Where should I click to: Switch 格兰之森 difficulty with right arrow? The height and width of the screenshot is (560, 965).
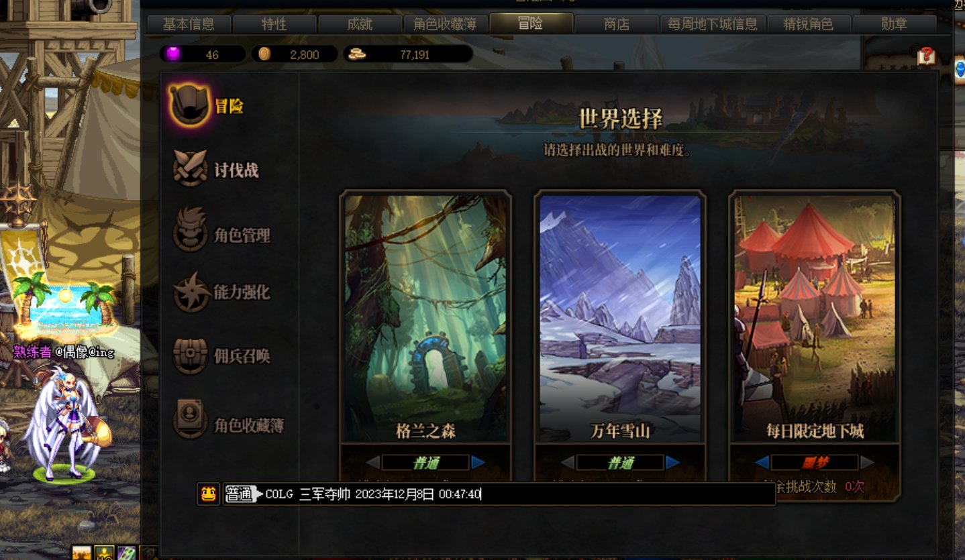(478, 462)
